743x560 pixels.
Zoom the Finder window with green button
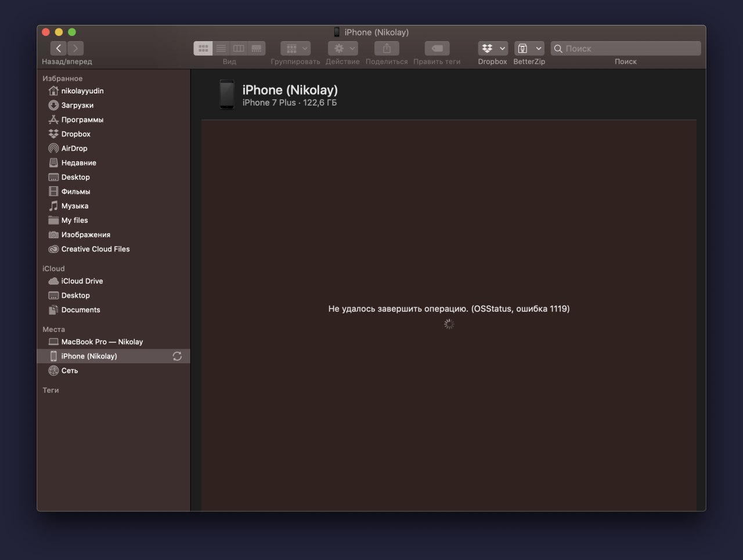pos(72,32)
